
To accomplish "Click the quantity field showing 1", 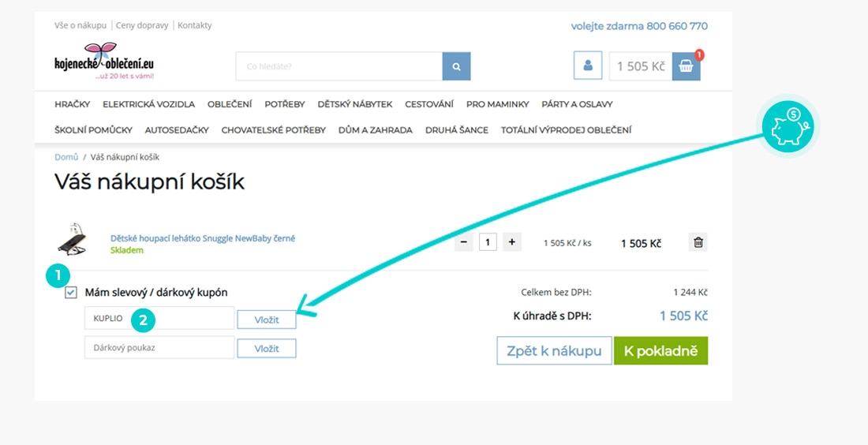I will click(x=488, y=242).
